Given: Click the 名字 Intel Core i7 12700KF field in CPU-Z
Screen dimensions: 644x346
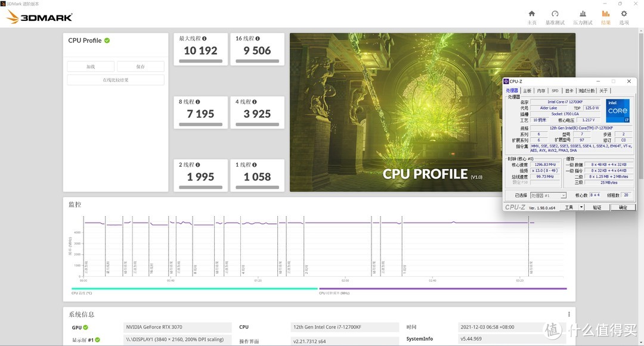Looking at the screenshot, I should [565, 102].
